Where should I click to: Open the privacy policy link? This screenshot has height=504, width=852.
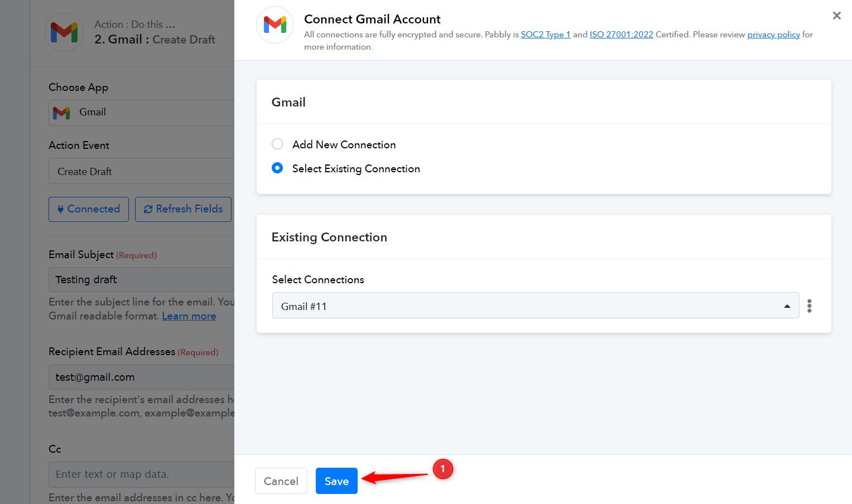click(x=774, y=35)
